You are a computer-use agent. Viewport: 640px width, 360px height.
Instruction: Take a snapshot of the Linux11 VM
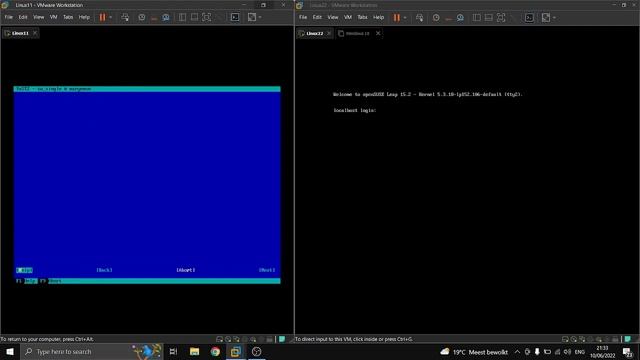click(x=142, y=17)
